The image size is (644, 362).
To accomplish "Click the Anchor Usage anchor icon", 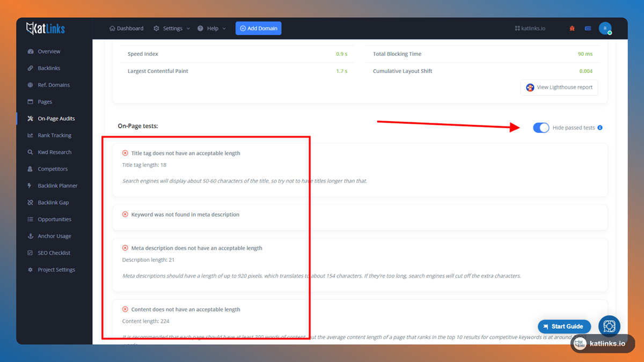I will [x=30, y=236].
